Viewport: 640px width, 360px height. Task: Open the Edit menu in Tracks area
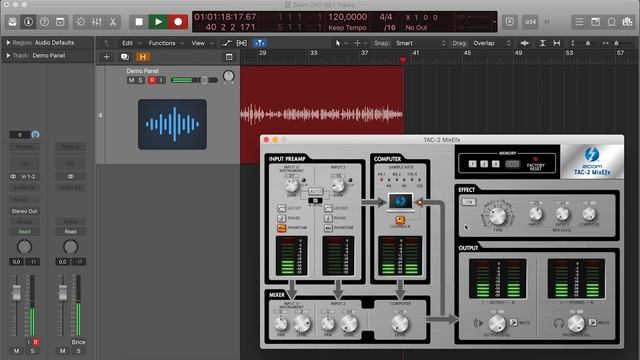coord(131,43)
